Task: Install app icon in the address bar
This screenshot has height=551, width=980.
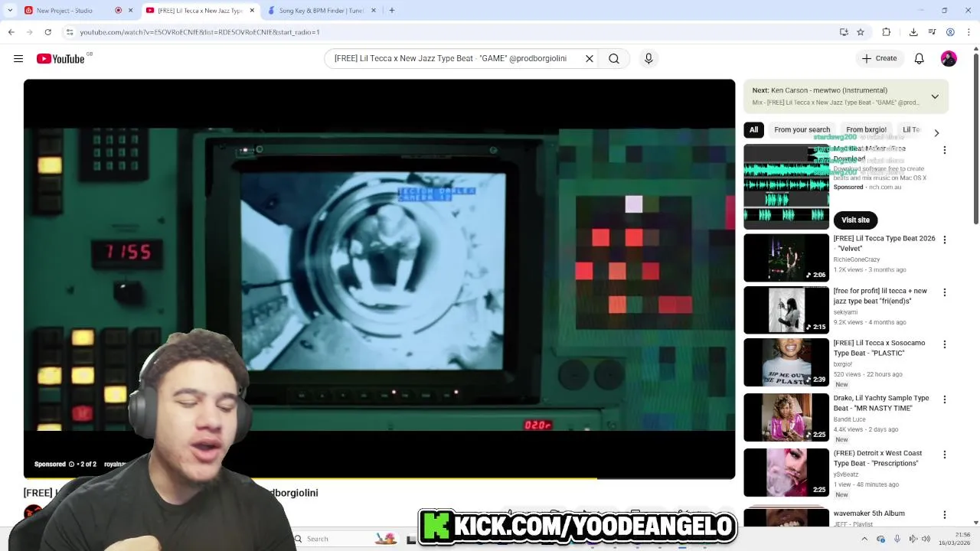Action: 844,32
